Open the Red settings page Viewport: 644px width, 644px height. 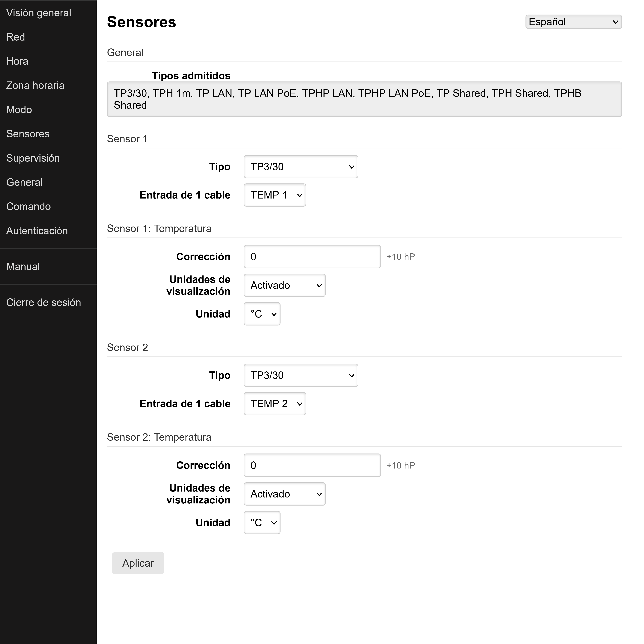[x=15, y=37]
